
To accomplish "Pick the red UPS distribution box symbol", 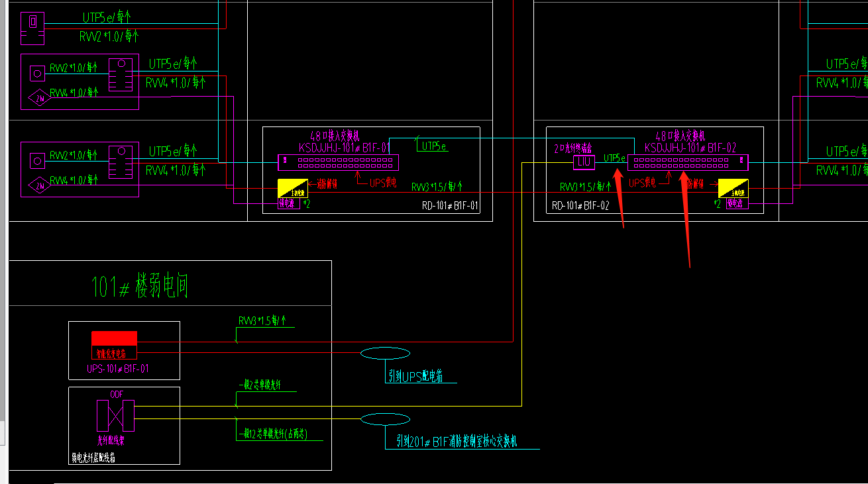I will [114, 345].
